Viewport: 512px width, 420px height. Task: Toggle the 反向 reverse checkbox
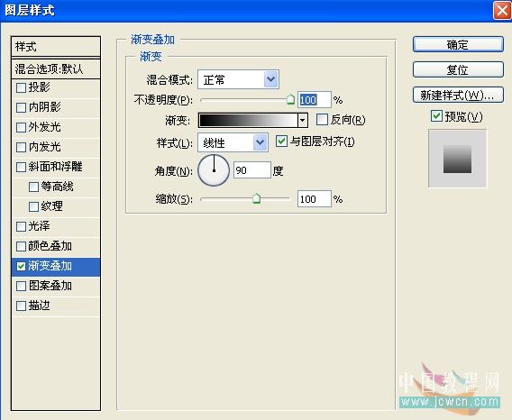point(322,120)
